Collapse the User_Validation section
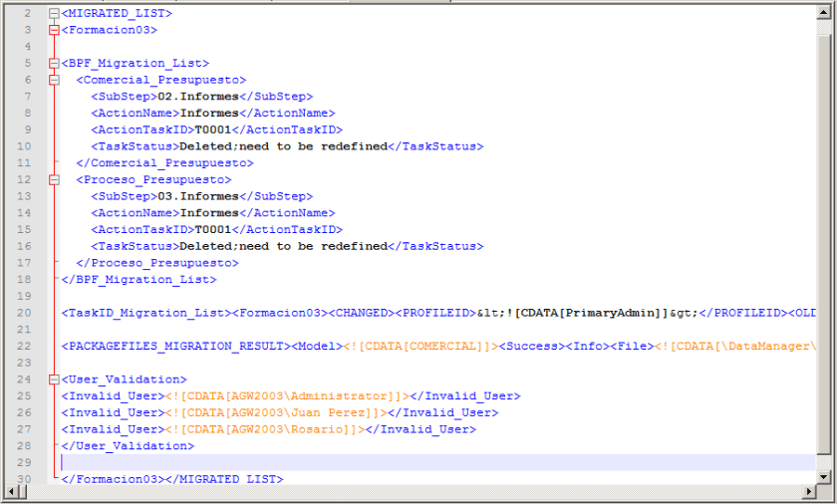This screenshot has height=504, width=837. (x=54, y=379)
